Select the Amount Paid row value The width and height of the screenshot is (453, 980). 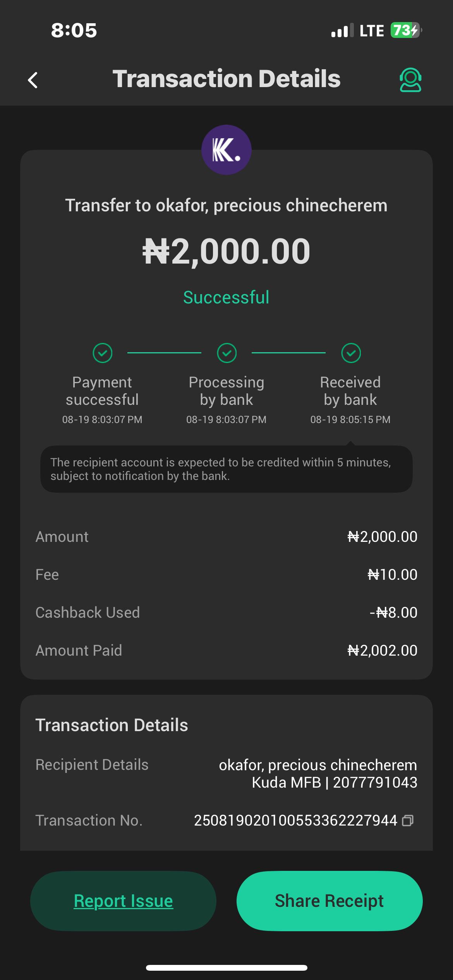pyautogui.click(x=382, y=651)
